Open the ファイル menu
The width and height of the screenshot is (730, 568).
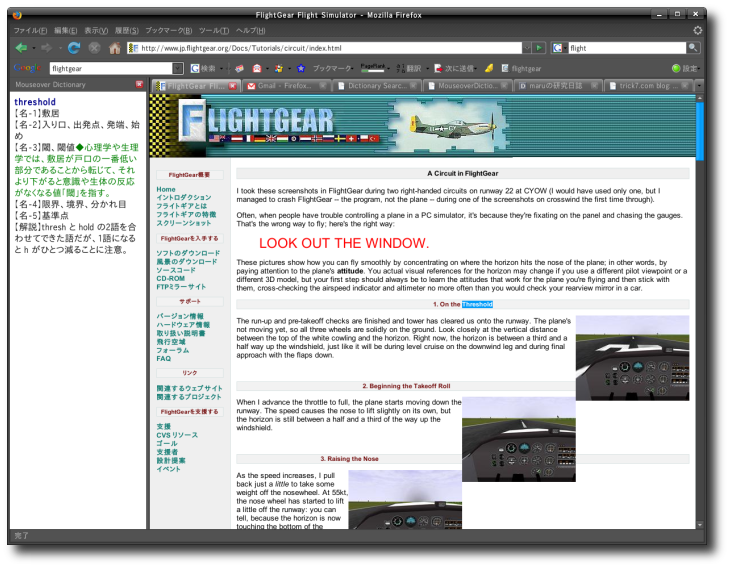click(x=30, y=30)
